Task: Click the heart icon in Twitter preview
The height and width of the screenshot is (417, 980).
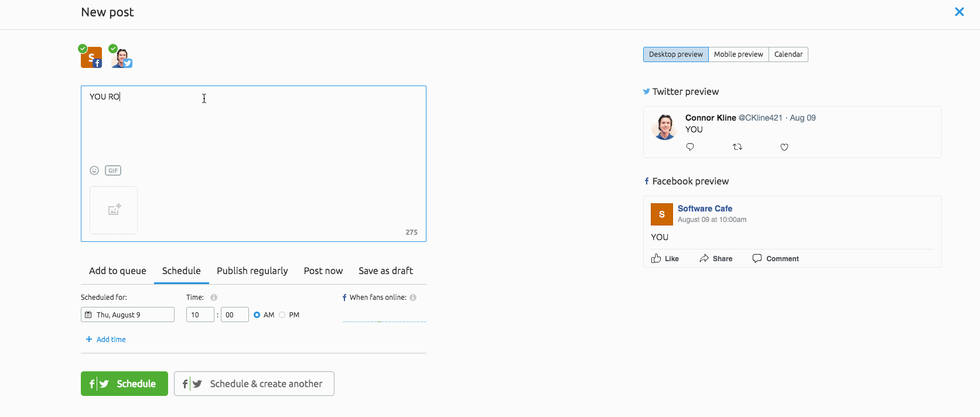Action: coord(784,147)
